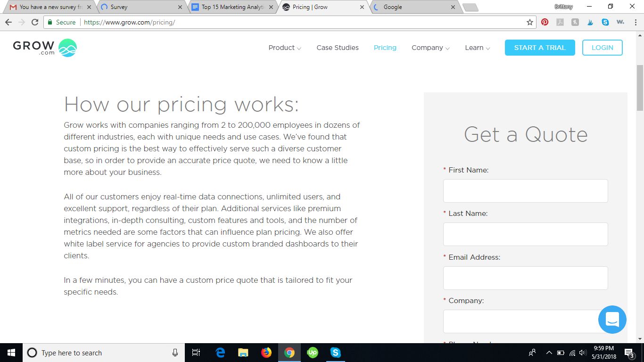Open the Pinterest extension icon
This screenshot has height=362, width=644.
pos(545,22)
